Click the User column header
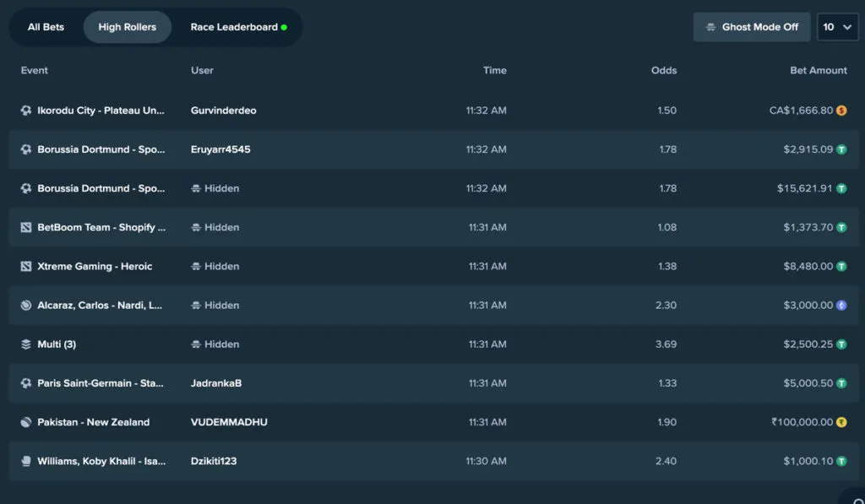This screenshot has width=865, height=504. [x=202, y=71]
